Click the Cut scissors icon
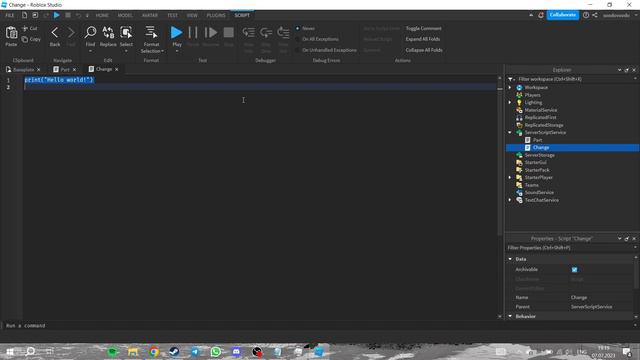This screenshot has width=640, height=360. coord(25,28)
